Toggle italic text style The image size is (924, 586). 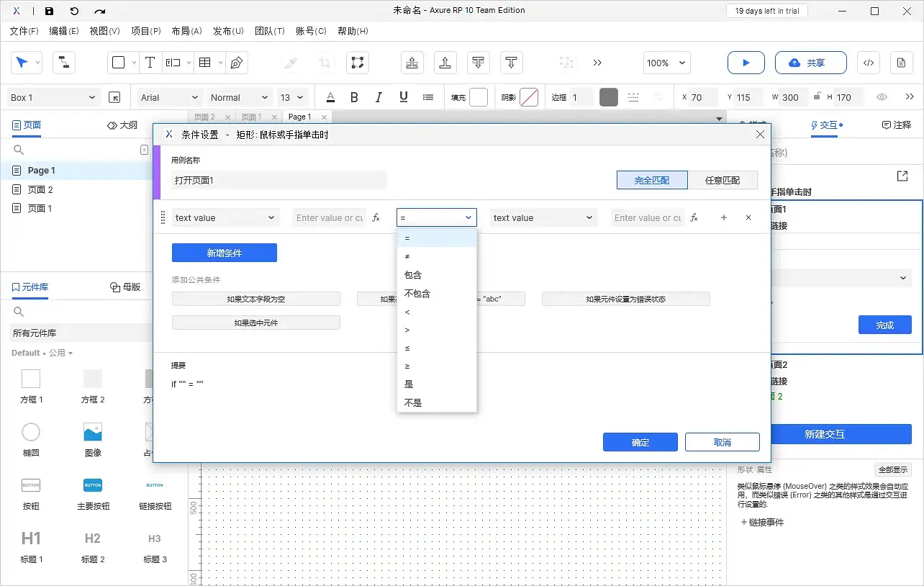379,96
